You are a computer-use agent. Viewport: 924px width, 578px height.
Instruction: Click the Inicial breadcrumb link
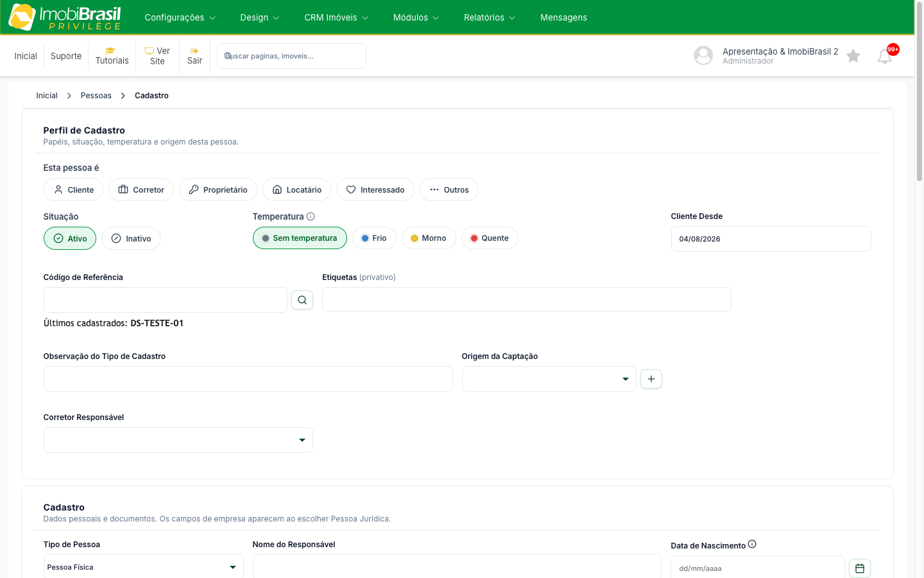(47, 96)
